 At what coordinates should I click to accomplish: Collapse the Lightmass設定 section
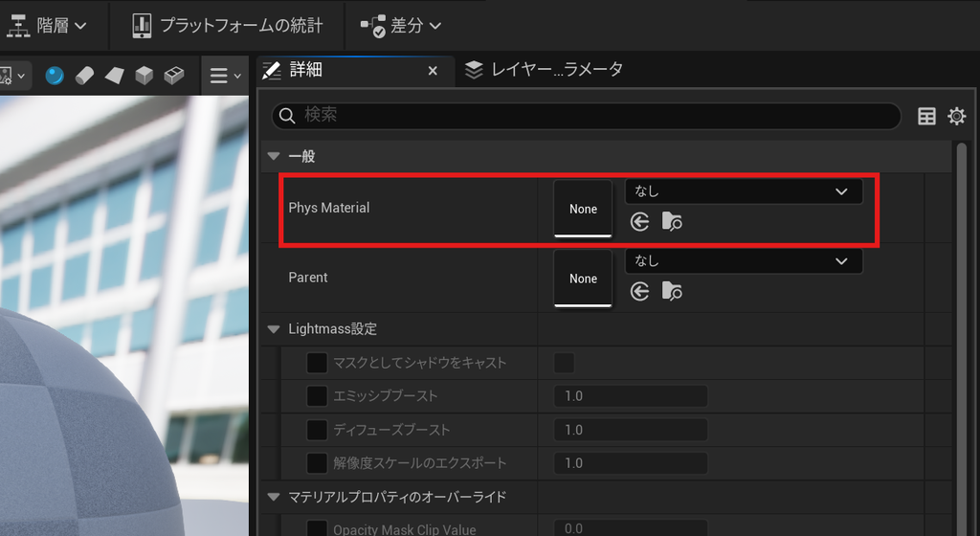coord(273,329)
